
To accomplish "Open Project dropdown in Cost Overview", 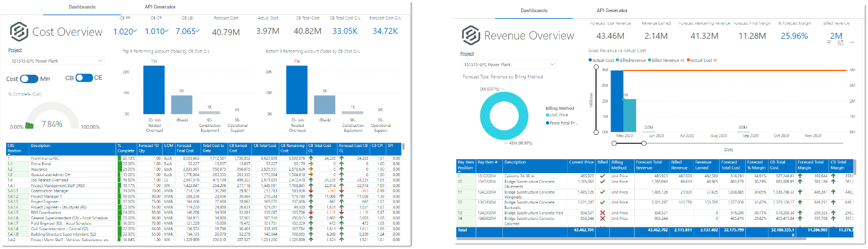I will tap(56, 61).
